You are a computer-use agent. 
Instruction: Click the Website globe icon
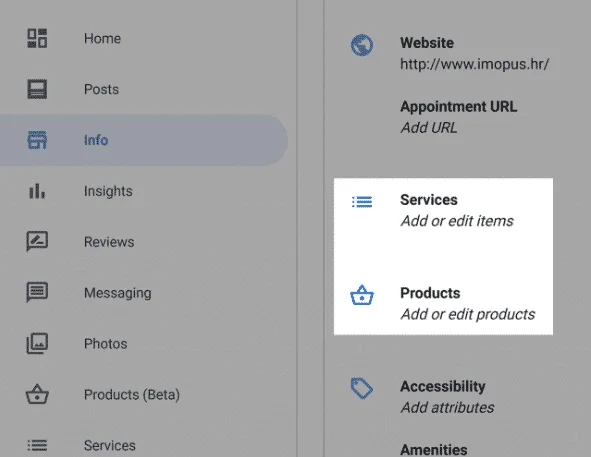(362, 45)
